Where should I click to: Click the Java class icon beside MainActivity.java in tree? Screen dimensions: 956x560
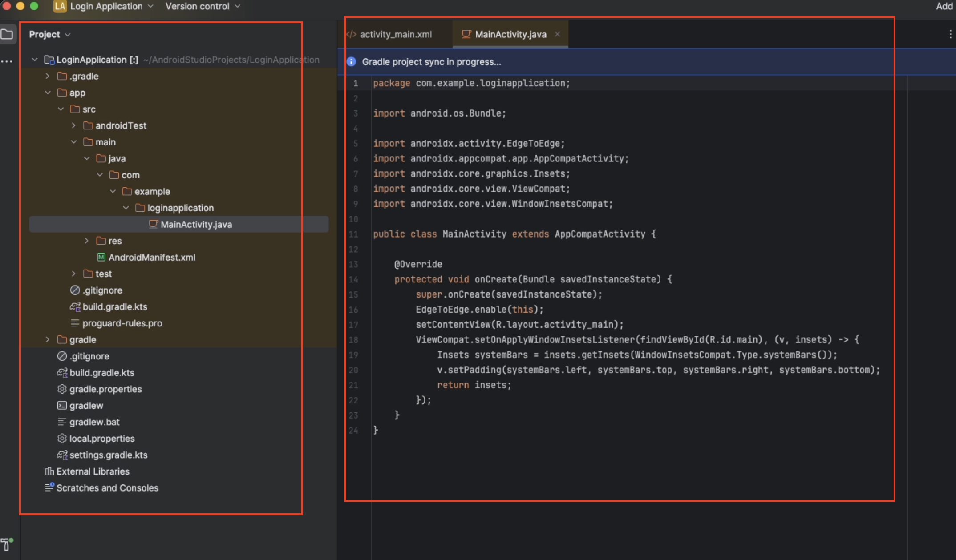click(153, 224)
